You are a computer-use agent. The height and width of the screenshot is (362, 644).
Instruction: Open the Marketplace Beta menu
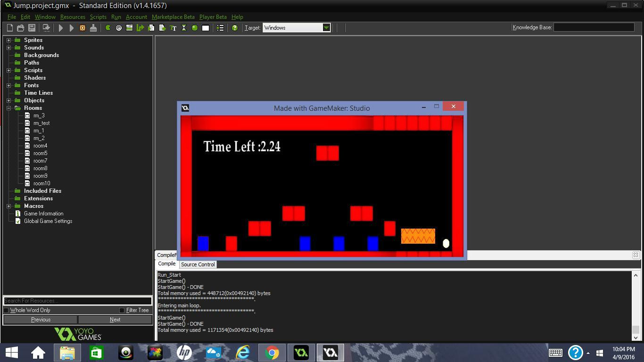click(x=173, y=17)
